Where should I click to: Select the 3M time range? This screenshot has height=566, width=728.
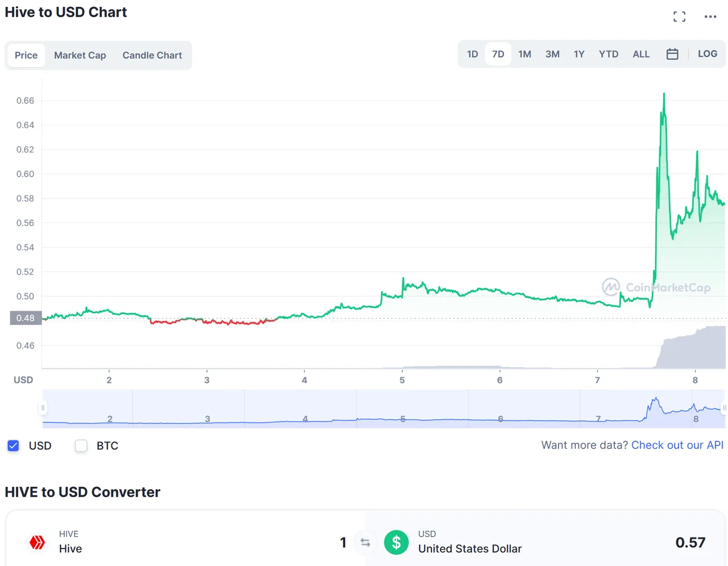pos(553,54)
